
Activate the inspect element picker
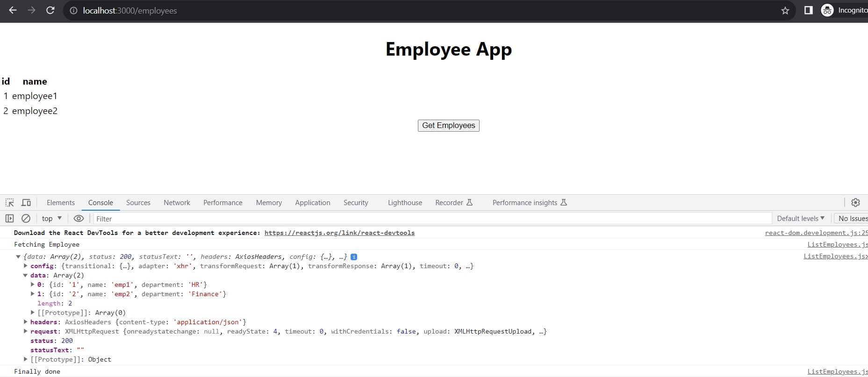(x=9, y=203)
